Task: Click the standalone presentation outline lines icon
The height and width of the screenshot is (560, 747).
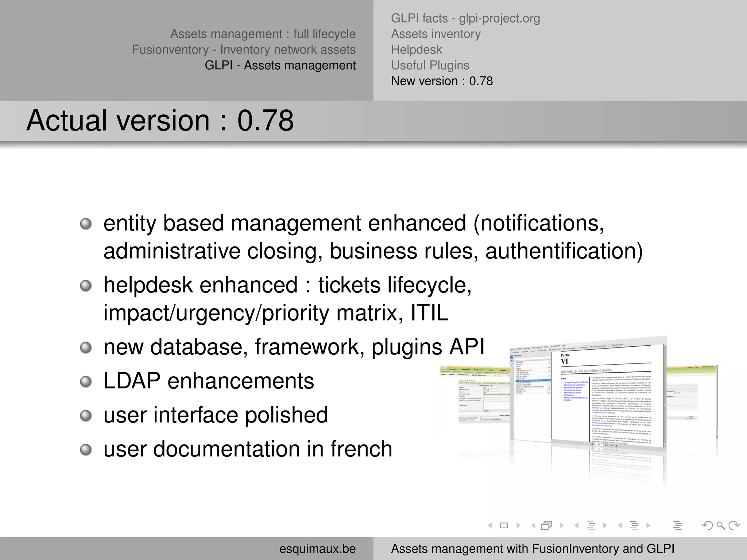Action: (x=677, y=525)
